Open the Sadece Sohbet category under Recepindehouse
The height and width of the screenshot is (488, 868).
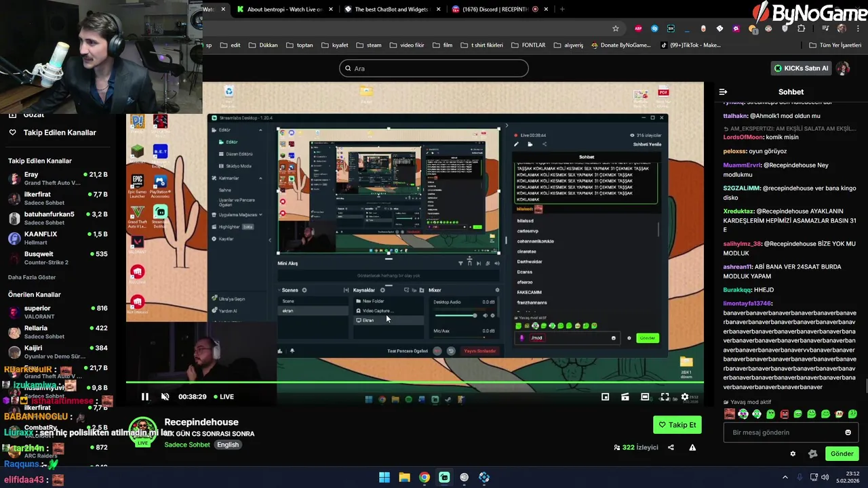click(x=187, y=445)
